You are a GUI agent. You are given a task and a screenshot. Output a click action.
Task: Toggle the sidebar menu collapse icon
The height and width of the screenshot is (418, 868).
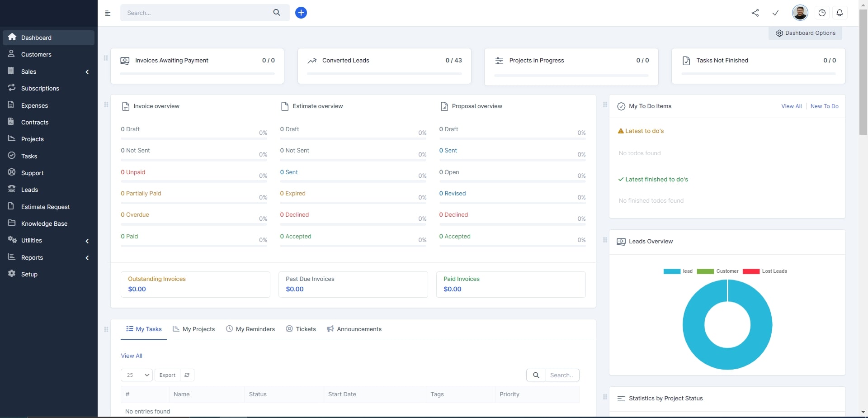[108, 13]
